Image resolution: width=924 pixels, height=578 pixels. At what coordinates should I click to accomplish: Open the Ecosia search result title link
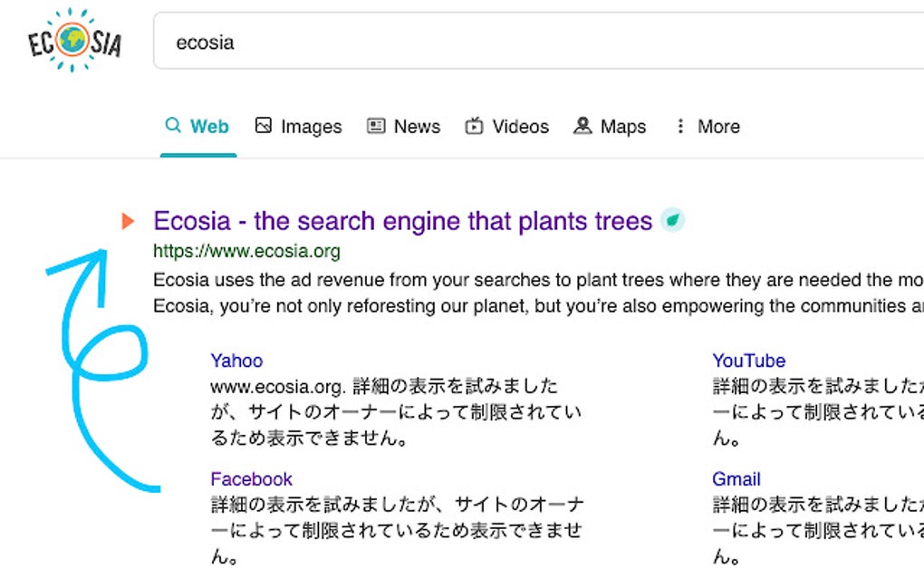click(x=402, y=220)
